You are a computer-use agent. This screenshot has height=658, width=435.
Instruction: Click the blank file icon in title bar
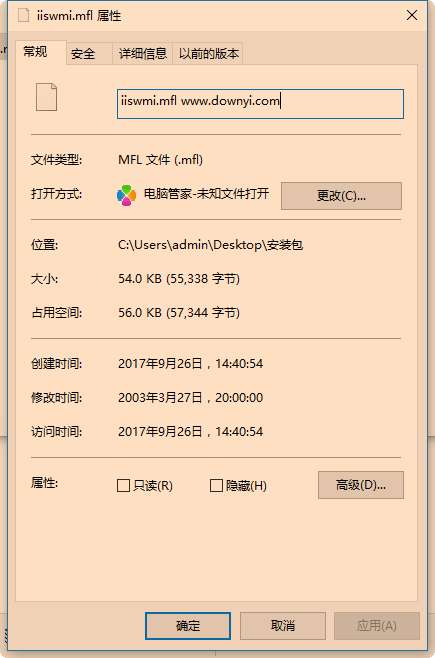click(x=23, y=16)
